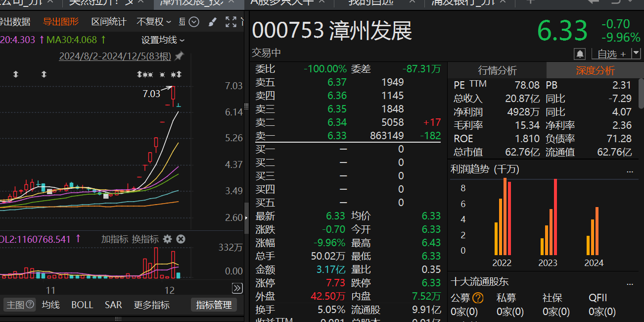
Task: Open volume indicator settings gear
Action: coord(168,239)
